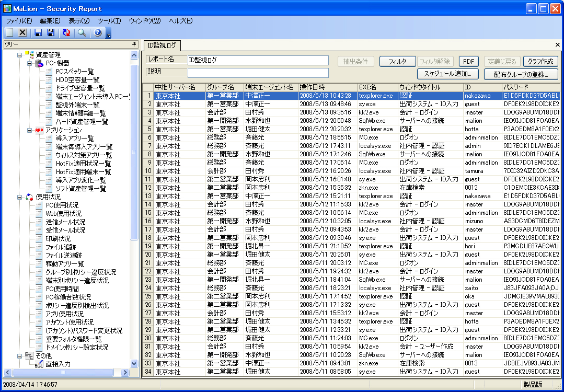Image resolution: width=564 pixels, height=392 pixels.
Task: Open the ツール(T) menu
Action: coord(109,21)
